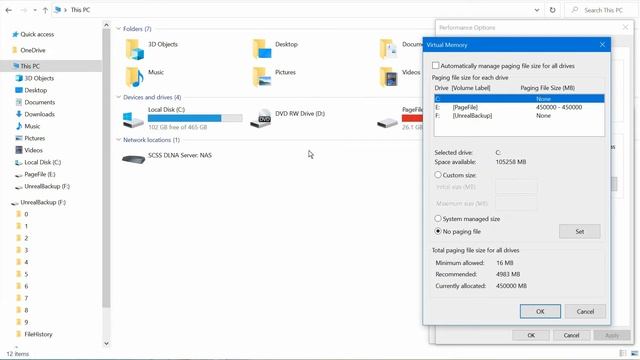Refresh the This PC view

[x=552, y=10]
